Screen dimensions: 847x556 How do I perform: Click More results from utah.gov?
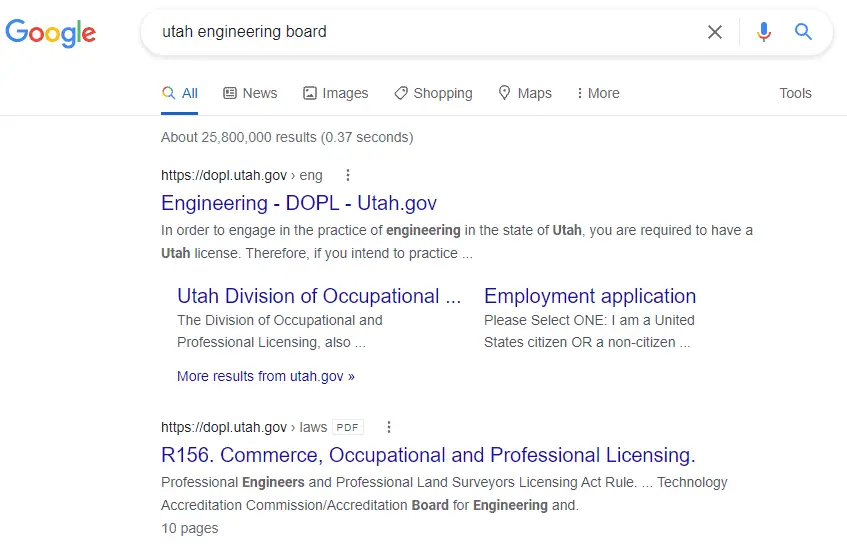pyautogui.click(x=266, y=376)
